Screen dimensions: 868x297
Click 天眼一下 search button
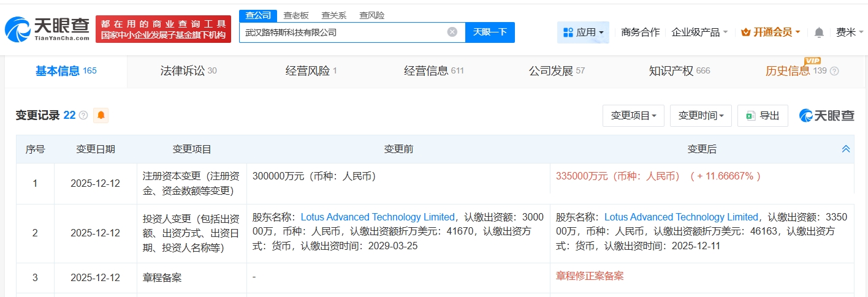click(x=490, y=32)
